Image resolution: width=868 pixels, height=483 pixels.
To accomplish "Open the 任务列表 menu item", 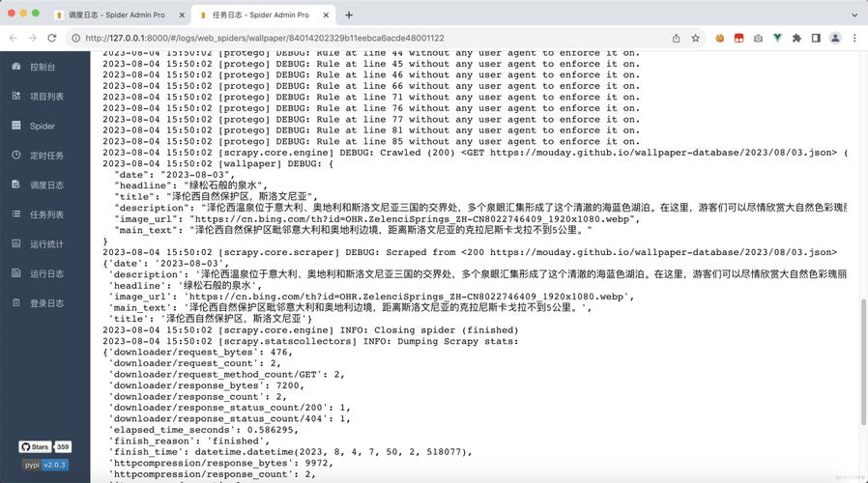I will coord(44,214).
